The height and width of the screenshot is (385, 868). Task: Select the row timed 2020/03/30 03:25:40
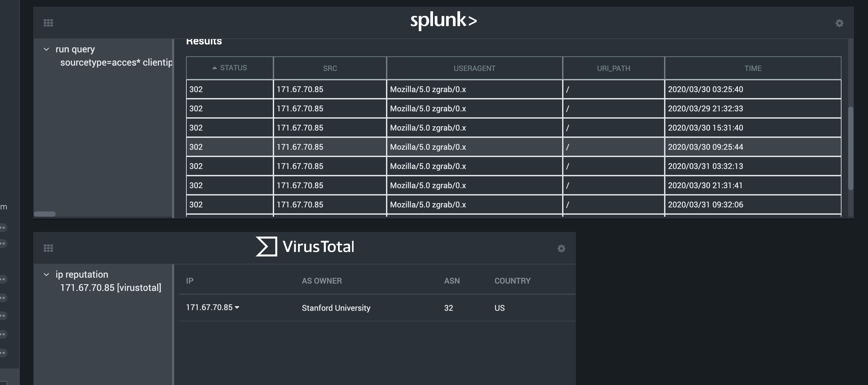[513, 89]
